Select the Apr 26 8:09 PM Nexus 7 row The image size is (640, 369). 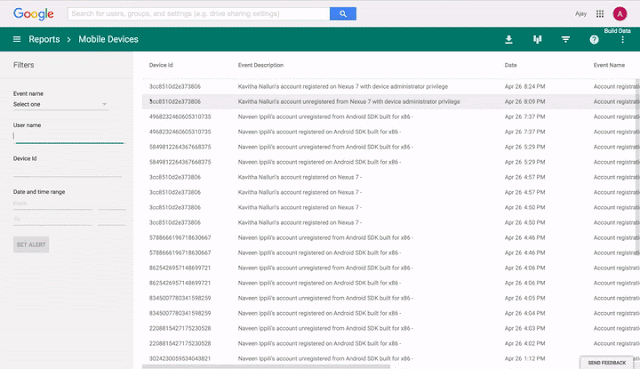[x=391, y=102]
